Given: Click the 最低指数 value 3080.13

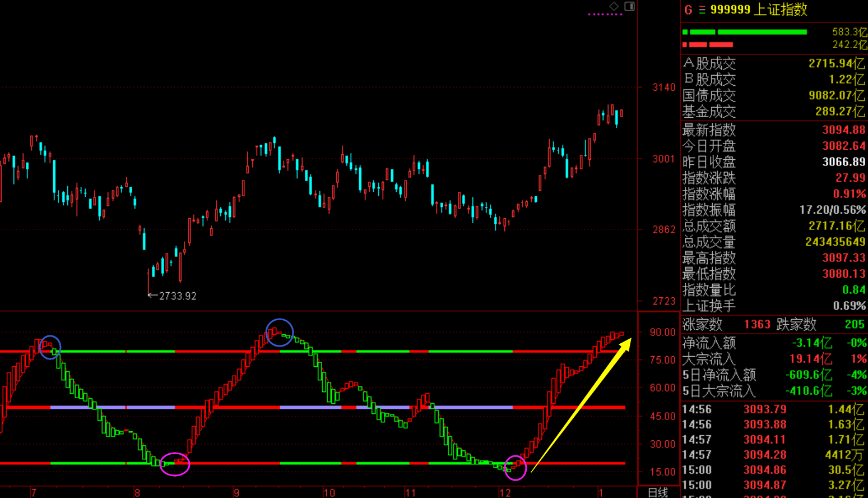Looking at the screenshot, I should (x=844, y=274).
